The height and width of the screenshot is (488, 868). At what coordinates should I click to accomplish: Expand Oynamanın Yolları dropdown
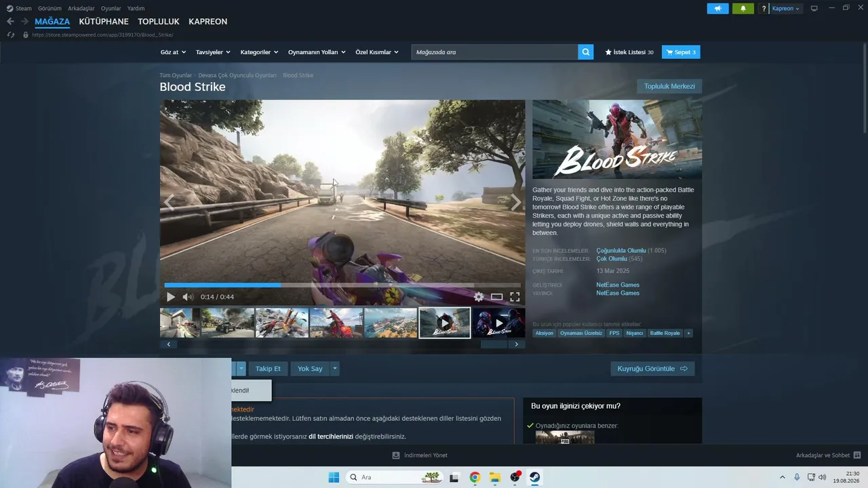(317, 52)
